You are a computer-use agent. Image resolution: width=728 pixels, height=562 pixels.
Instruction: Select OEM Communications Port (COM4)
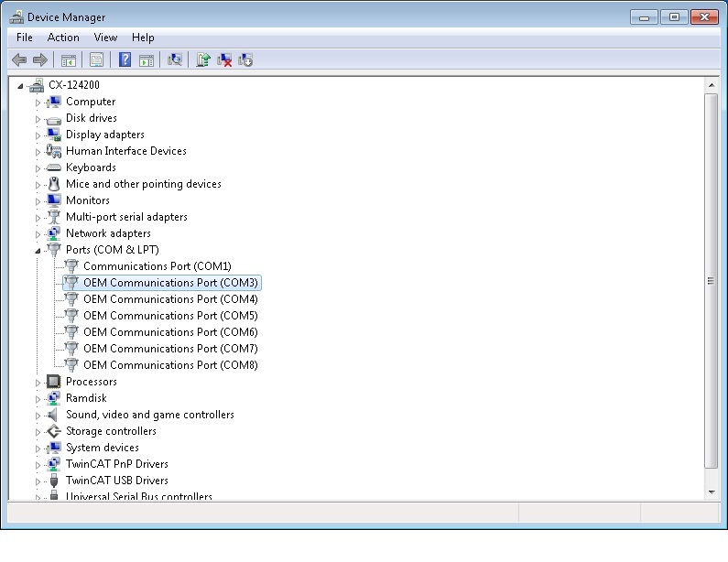170,299
